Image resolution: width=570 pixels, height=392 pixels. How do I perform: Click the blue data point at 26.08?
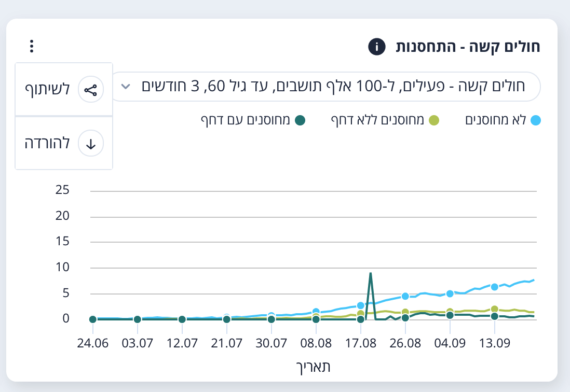tap(405, 297)
